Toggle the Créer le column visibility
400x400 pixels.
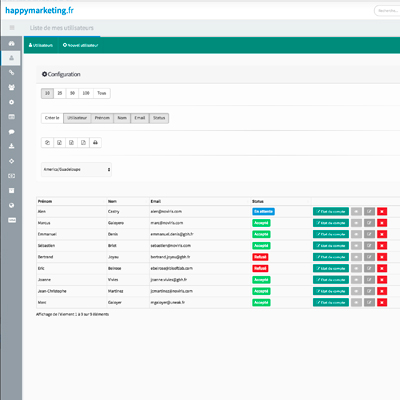(x=52, y=118)
